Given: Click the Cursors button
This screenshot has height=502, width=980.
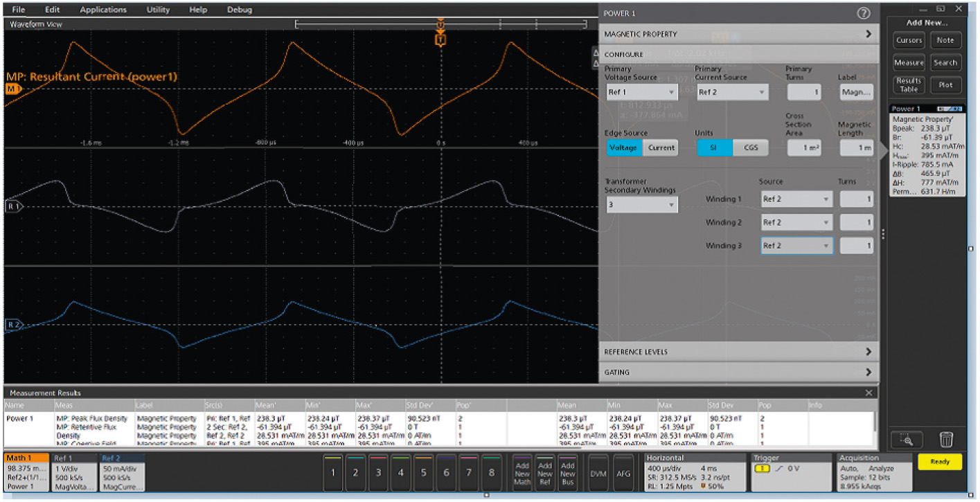Looking at the screenshot, I should 909,40.
